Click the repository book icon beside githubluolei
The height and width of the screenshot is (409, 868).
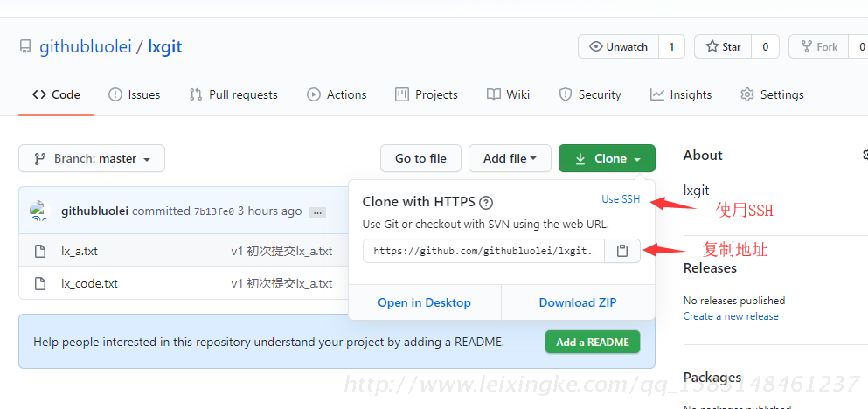point(24,46)
